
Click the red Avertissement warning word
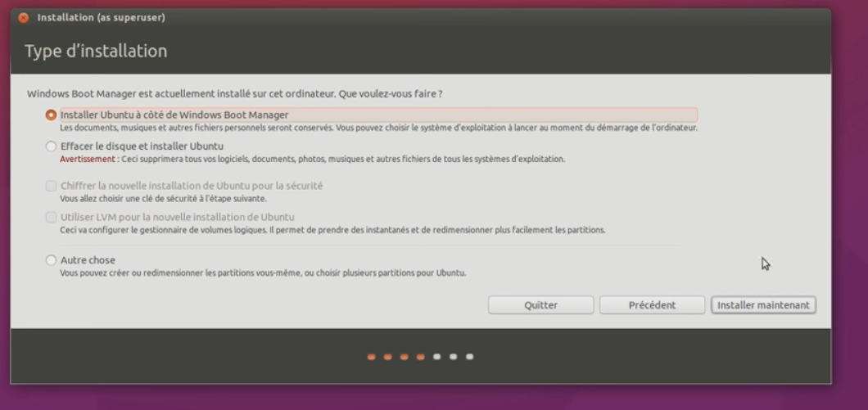(x=88, y=160)
